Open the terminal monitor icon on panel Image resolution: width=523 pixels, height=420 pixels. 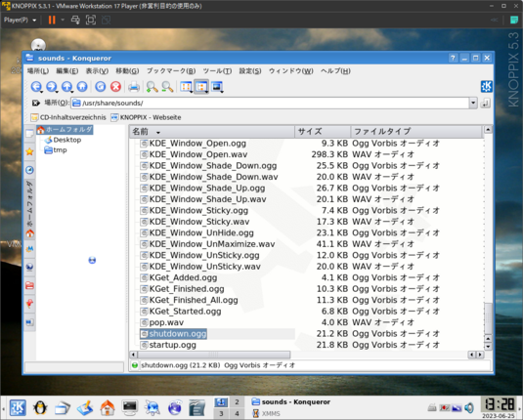[x=129, y=407]
